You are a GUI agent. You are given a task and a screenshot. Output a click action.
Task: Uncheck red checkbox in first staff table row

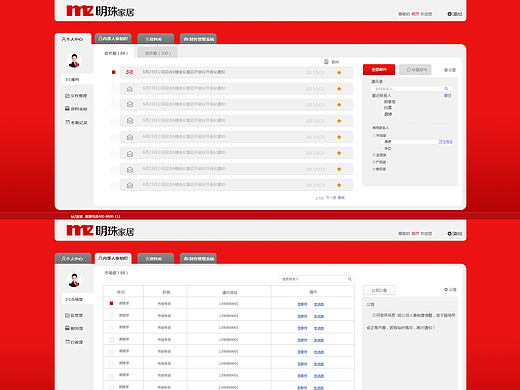coord(111,303)
